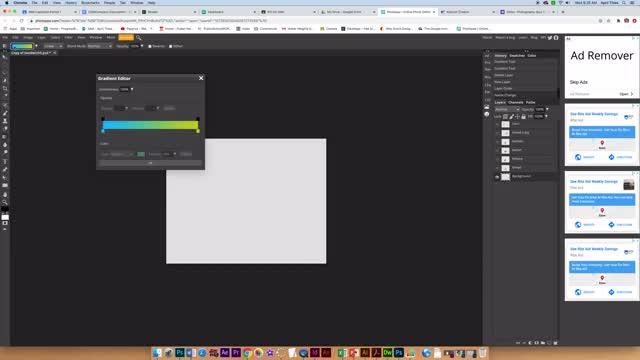Select the Clone Stamp tool
The width and height of the screenshot is (640, 360).
pyautogui.click(x=5, y=121)
